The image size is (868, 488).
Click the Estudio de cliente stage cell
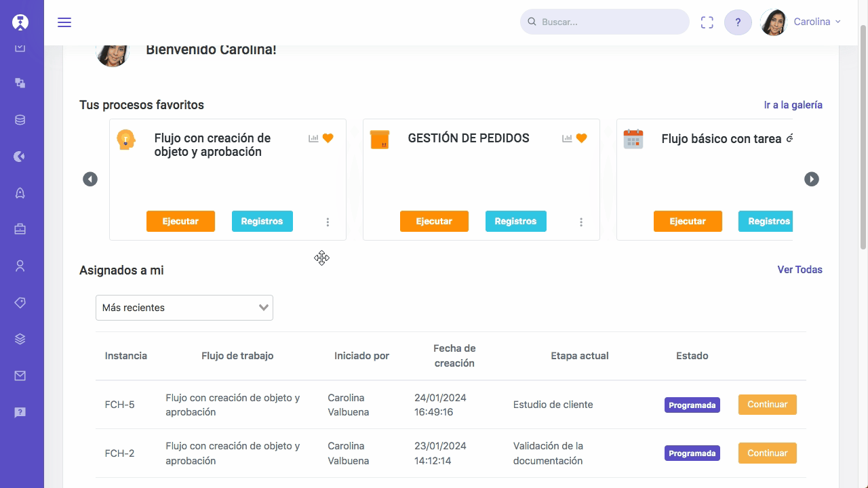click(x=553, y=405)
